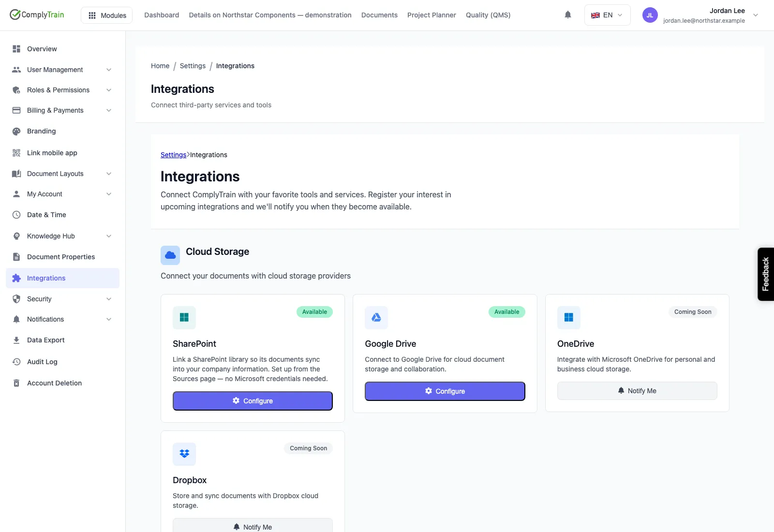This screenshot has width=774, height=532.
Task: Click the Audit Log history icon
Action: click(16, 362)
